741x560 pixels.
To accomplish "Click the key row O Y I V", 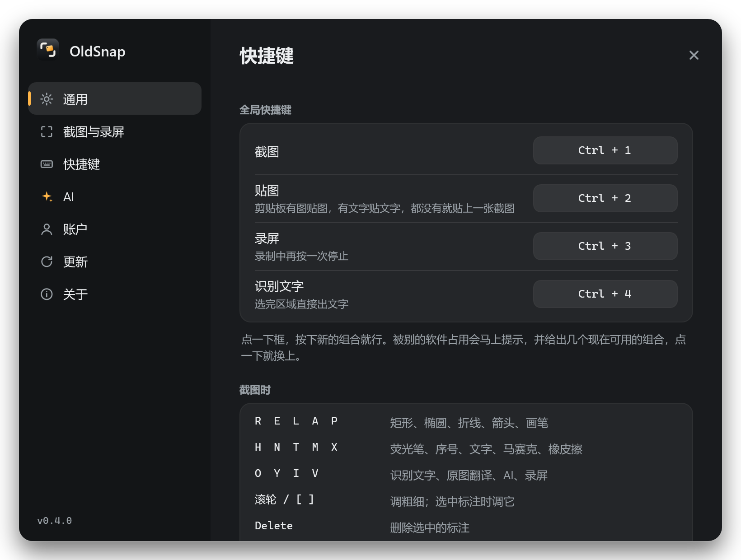I will [x=286, y=474].
